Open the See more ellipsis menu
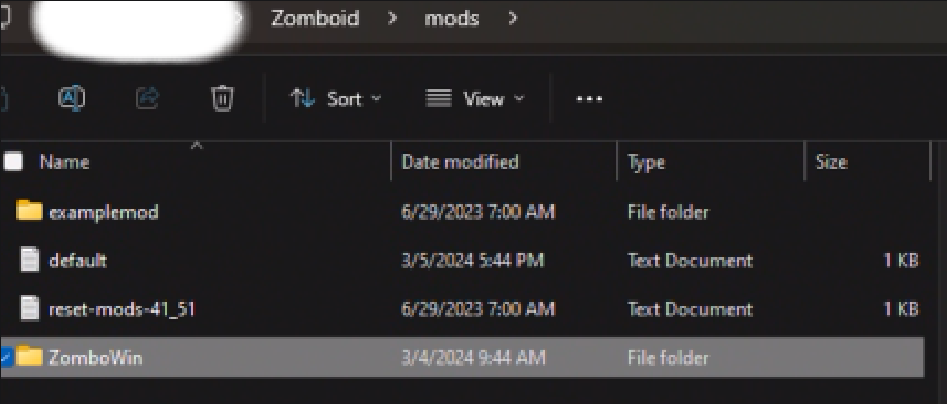Image resolution: width=947 pixels, height=404 pixels. 589,99
